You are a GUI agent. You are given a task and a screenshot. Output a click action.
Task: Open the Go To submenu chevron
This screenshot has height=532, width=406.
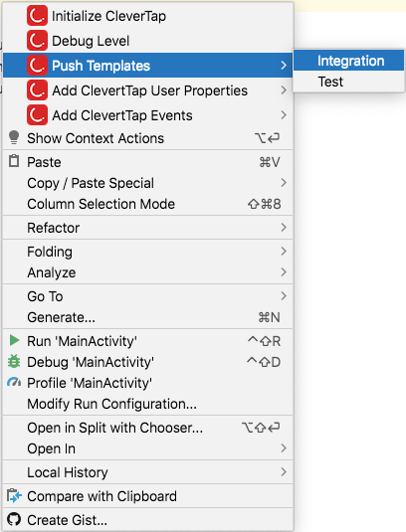pyautogui.click(x=284, y=296)
